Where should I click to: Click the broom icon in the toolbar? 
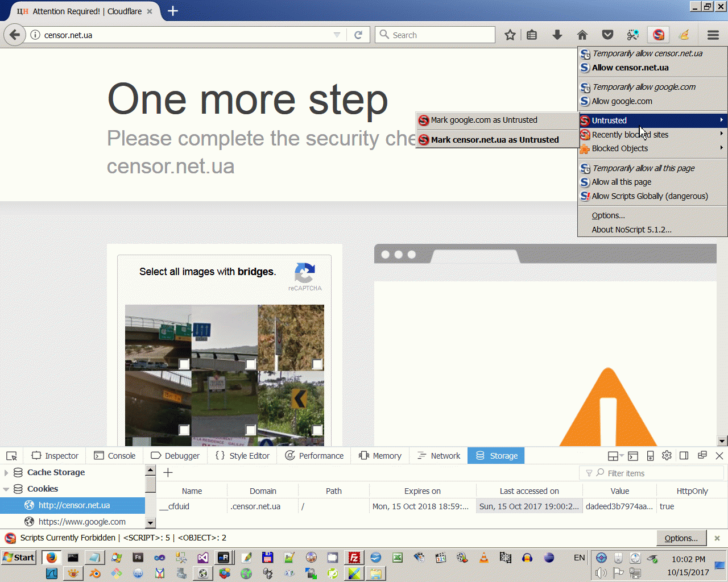(x=684, y=35)
